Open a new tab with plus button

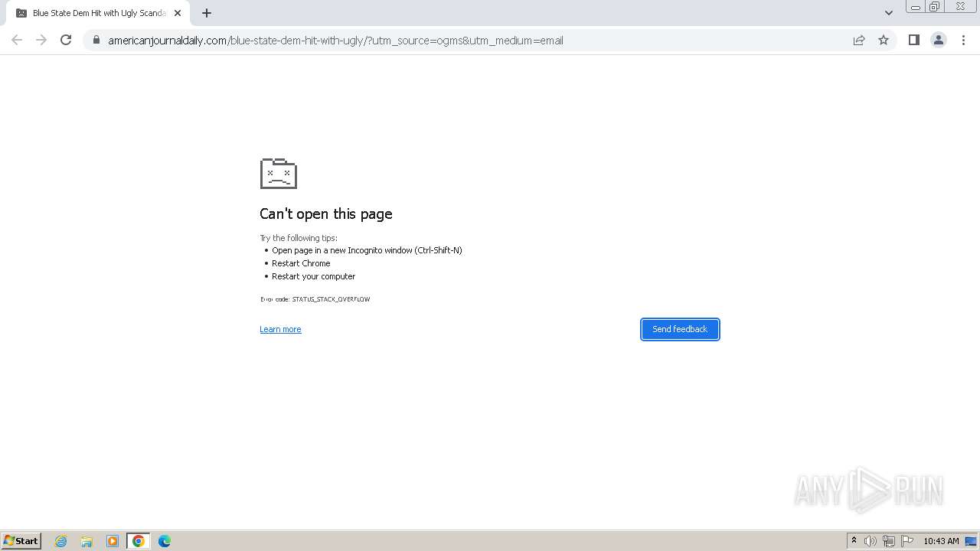point(206,13)
